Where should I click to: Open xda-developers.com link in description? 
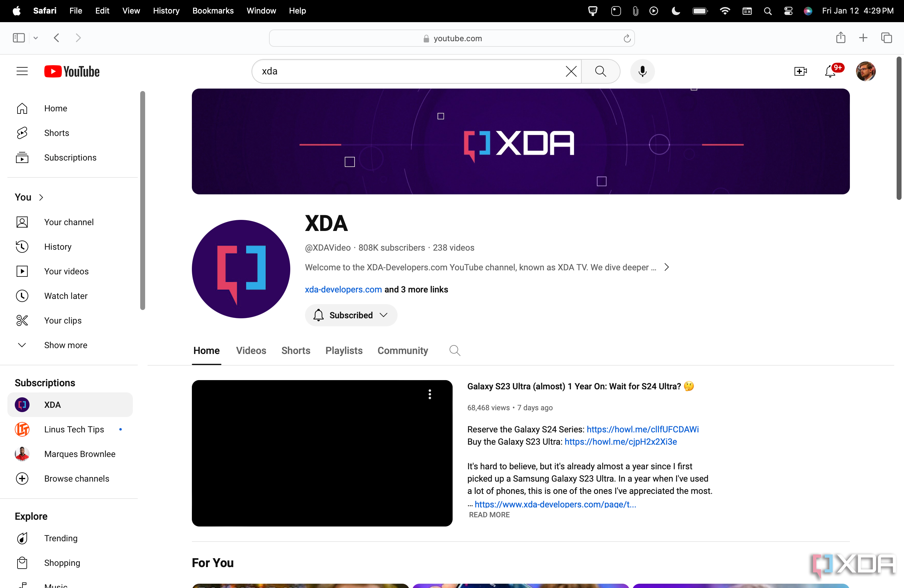pyautogui.click(x=343, y=289)
